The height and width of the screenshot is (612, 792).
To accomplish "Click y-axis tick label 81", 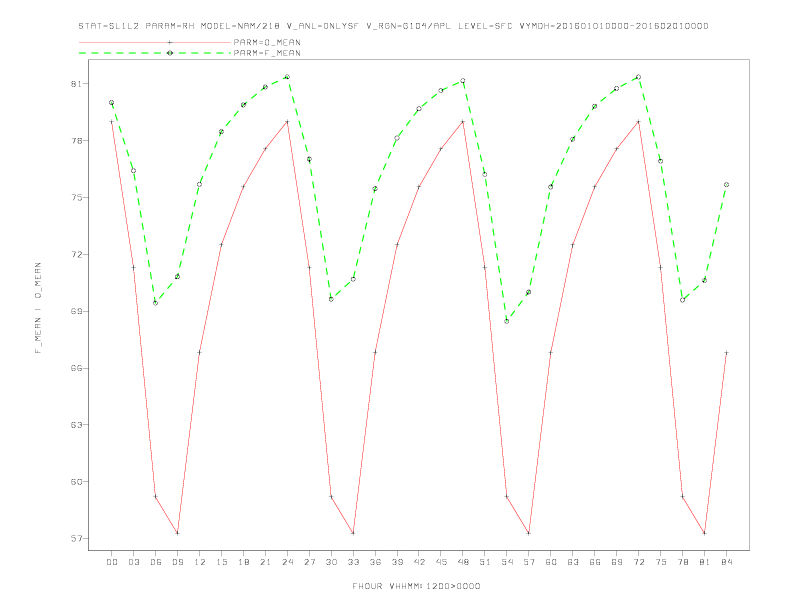I will (x=76, y=83).
